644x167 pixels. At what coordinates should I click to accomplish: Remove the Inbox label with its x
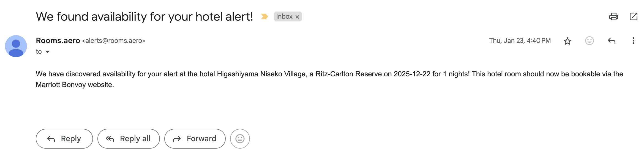pyautogui.click(x=297, y=17)
